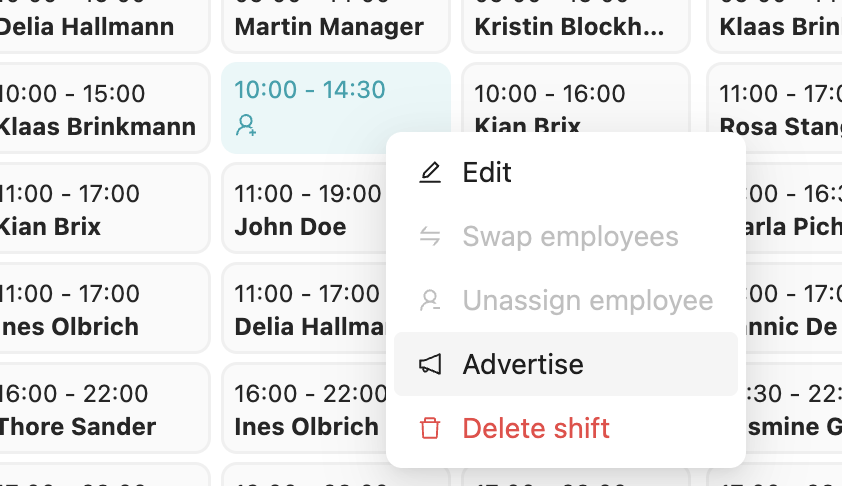
Task: Click the Kristin Blockh... shift card
Action: point(575,25)
